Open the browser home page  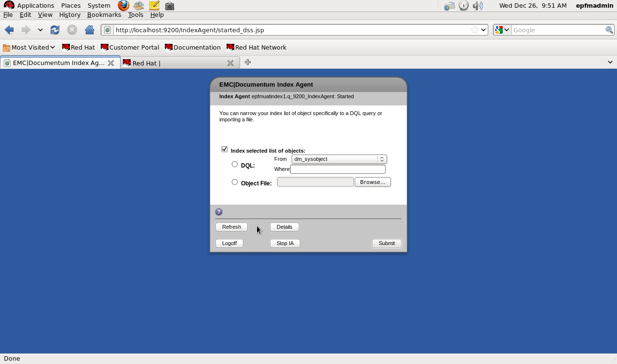(x=90, y=29)
